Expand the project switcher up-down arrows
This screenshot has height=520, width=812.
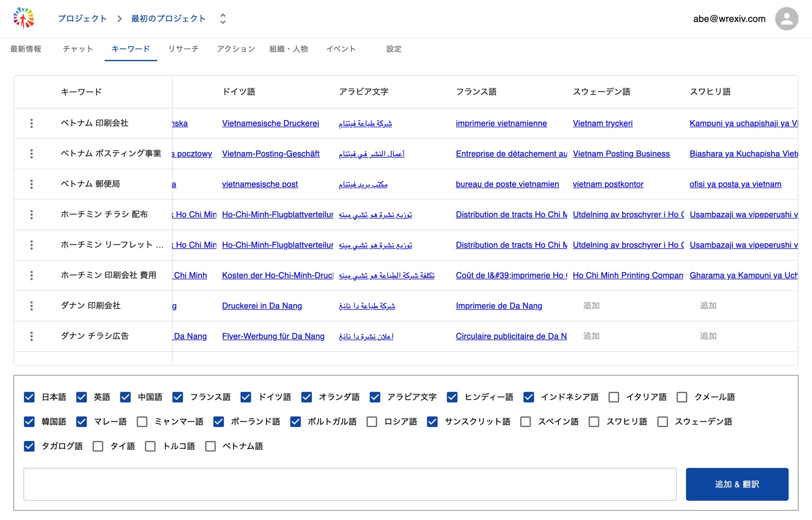[x=223, y=19]
